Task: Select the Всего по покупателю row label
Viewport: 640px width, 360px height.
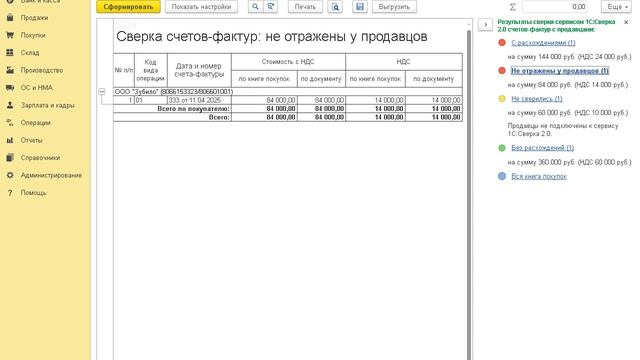Action: (193, 109)
